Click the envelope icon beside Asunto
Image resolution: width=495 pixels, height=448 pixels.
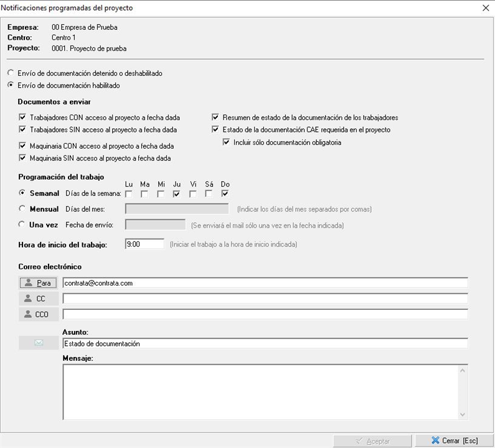(x=39, y=343)
